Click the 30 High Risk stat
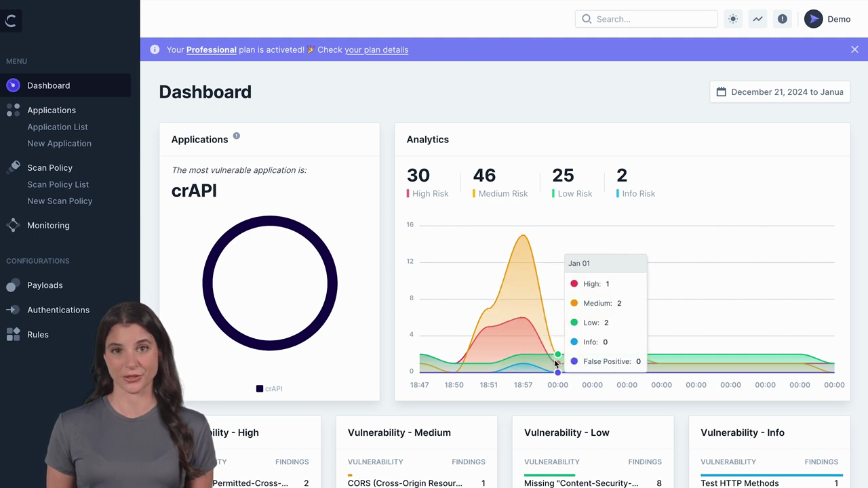 tap(427, 182)
